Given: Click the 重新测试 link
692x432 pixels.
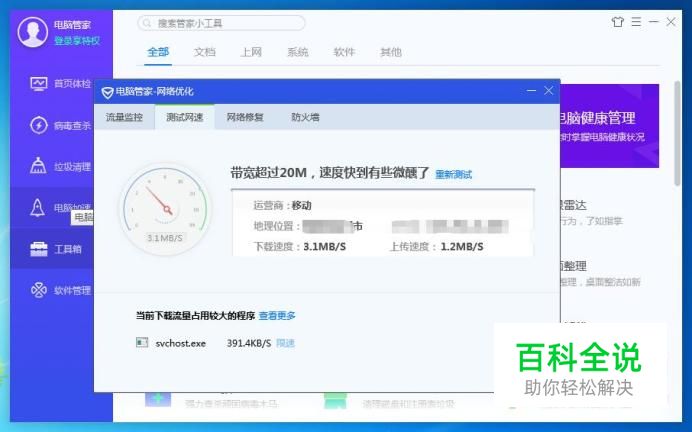Looking at the screenshot, I should [453, 175].
